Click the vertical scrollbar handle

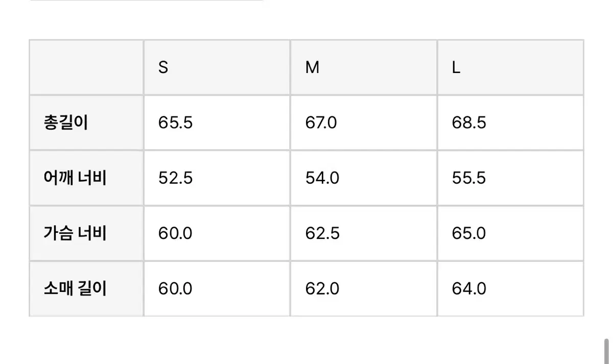pos(606,352)
